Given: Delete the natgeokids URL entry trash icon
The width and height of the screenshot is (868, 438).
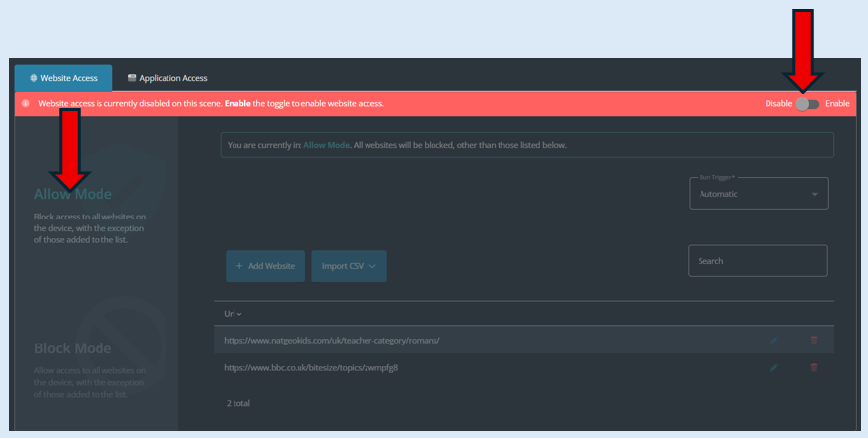Looking at the screenshot, I should tap(814, 341).
